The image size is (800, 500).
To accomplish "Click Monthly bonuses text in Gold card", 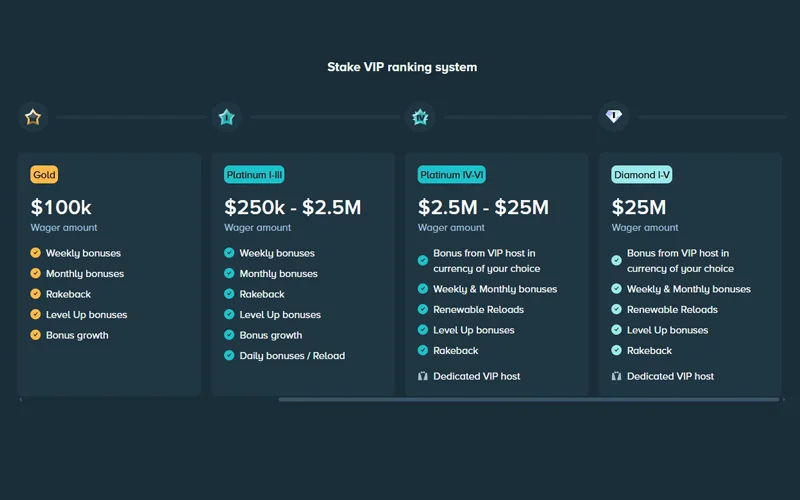I will click(x=85, y=273).
